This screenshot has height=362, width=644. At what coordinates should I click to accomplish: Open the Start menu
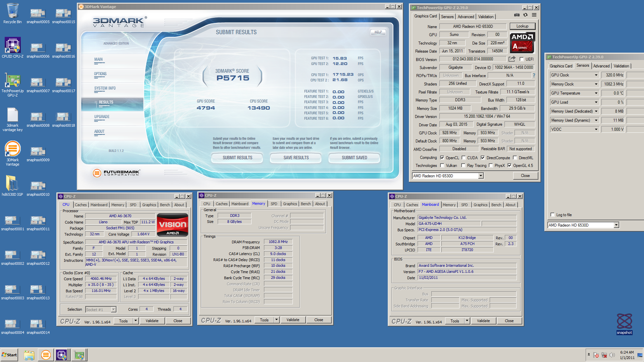pos(9,355)
